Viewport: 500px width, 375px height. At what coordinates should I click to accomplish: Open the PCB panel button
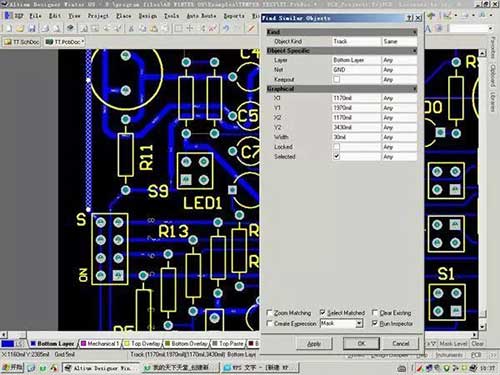click(476, 355)
